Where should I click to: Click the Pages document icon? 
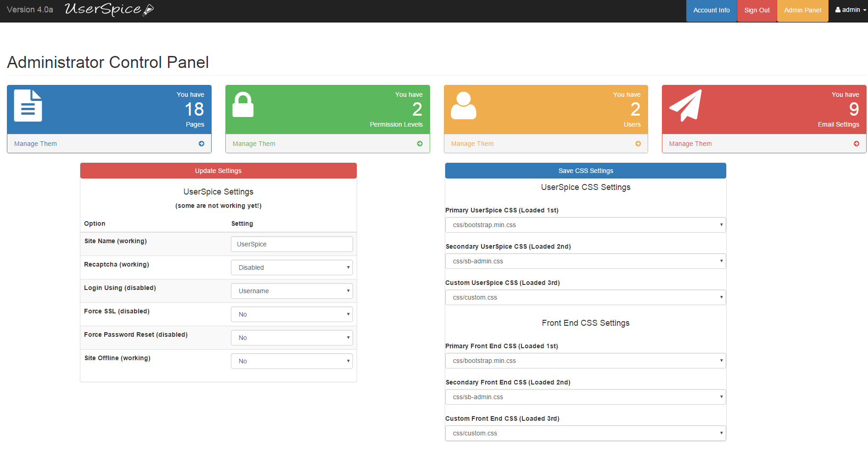tap(28, 106)
